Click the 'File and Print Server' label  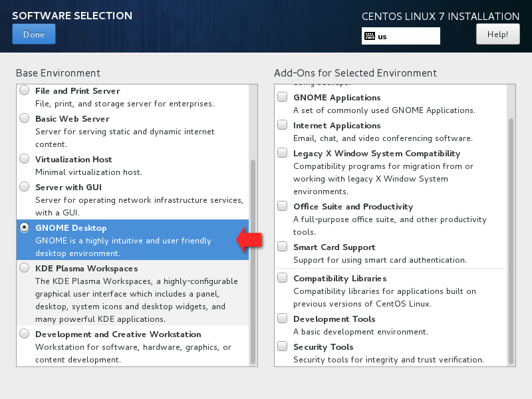tap(78, 91)
